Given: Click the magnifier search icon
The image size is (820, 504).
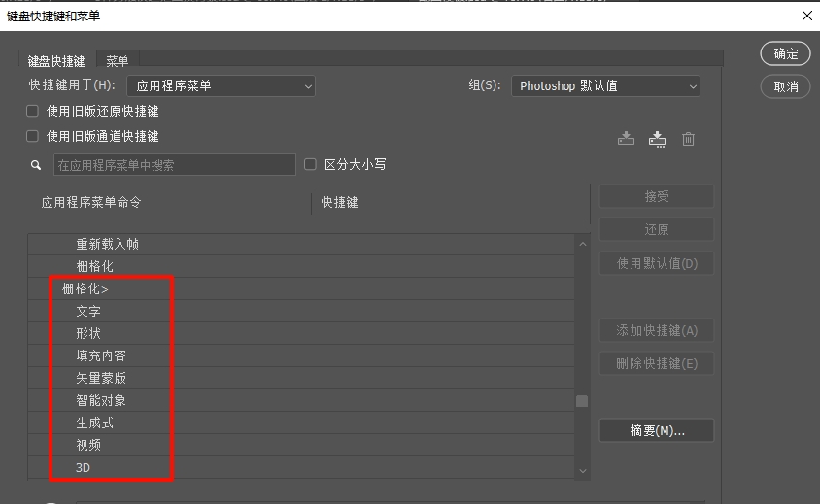Looking at the screenshot, I should pos(36,165).
